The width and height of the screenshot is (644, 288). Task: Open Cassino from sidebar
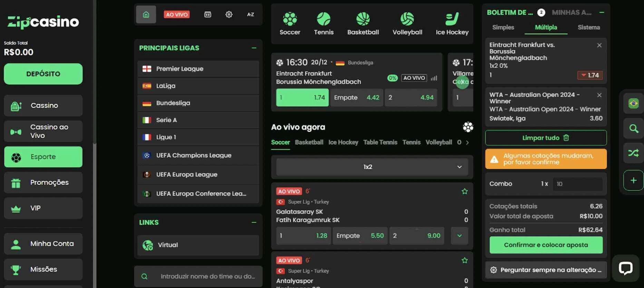pyautogui.click(x=43, y=106)
